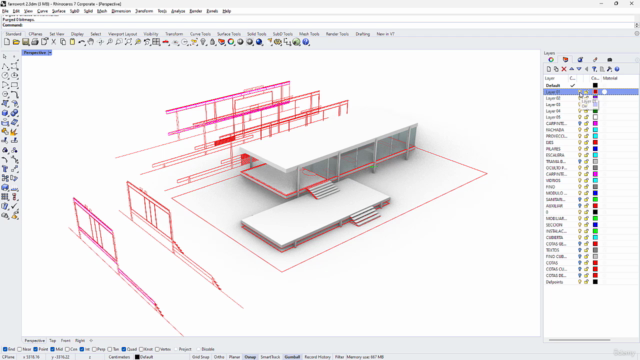Enable the Near osnap checkbox
Viewport: 640px width, 360px height.
tap(20, 349)
